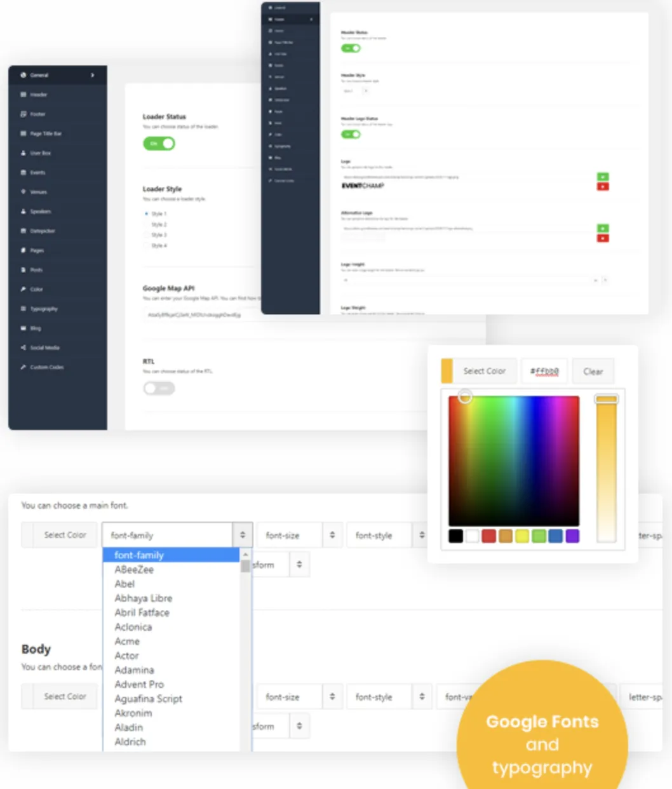The width and height of the screenshot is (672, 789).
Task: Click the Clear button in color picker
Action: (593, 372)
